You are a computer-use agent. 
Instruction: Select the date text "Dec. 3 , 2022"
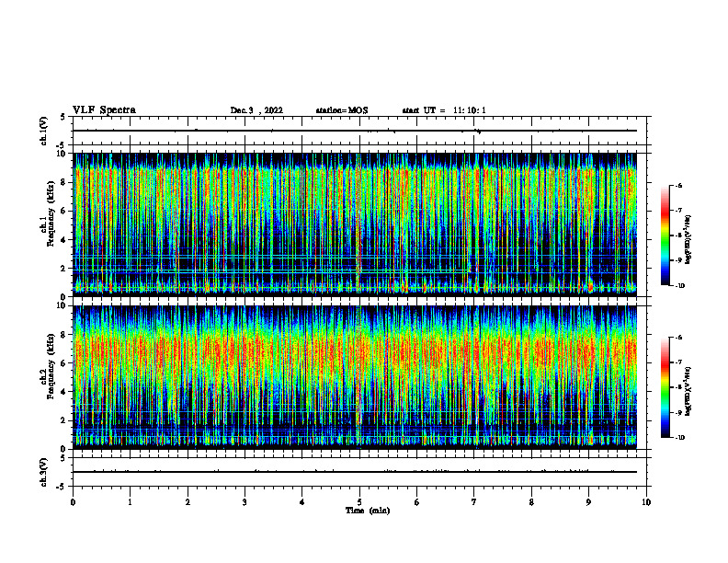pos(256,110)
